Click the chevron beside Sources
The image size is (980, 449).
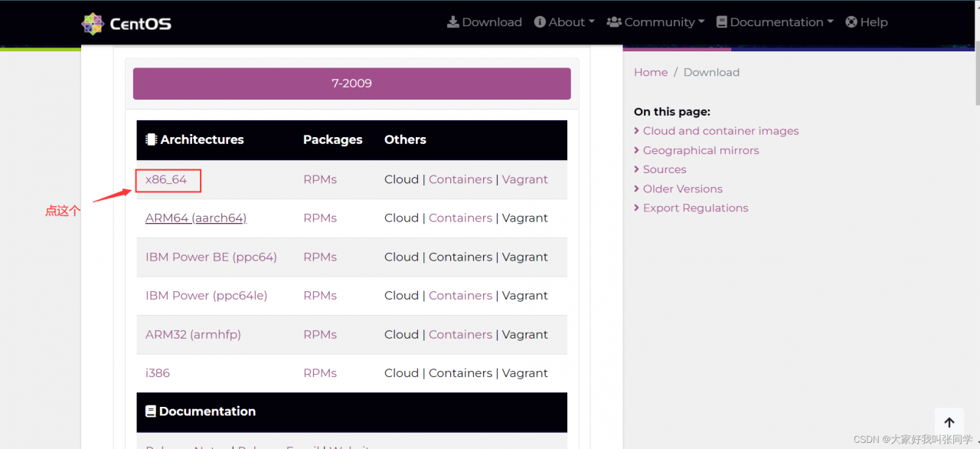coord(637,169)
